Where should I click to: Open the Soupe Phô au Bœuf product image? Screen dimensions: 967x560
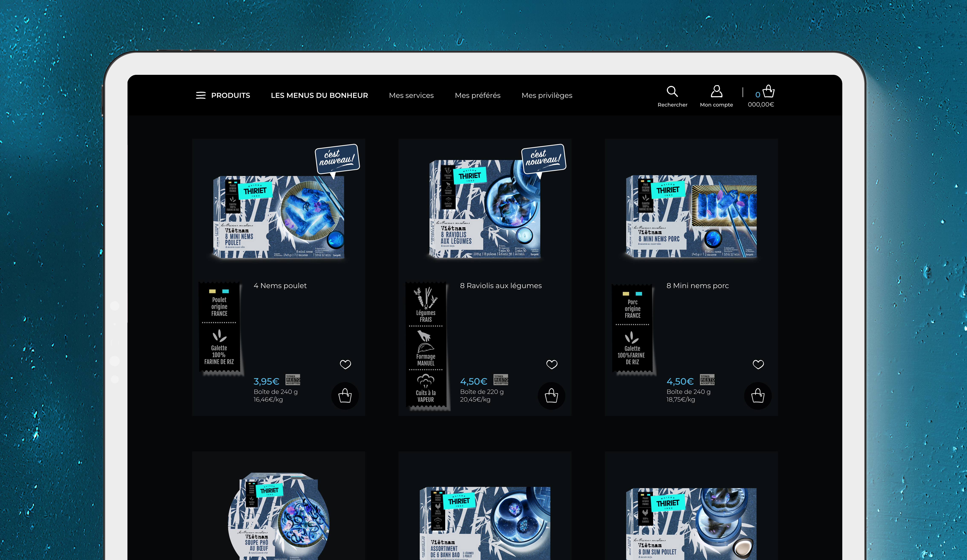tap(279, 516)
